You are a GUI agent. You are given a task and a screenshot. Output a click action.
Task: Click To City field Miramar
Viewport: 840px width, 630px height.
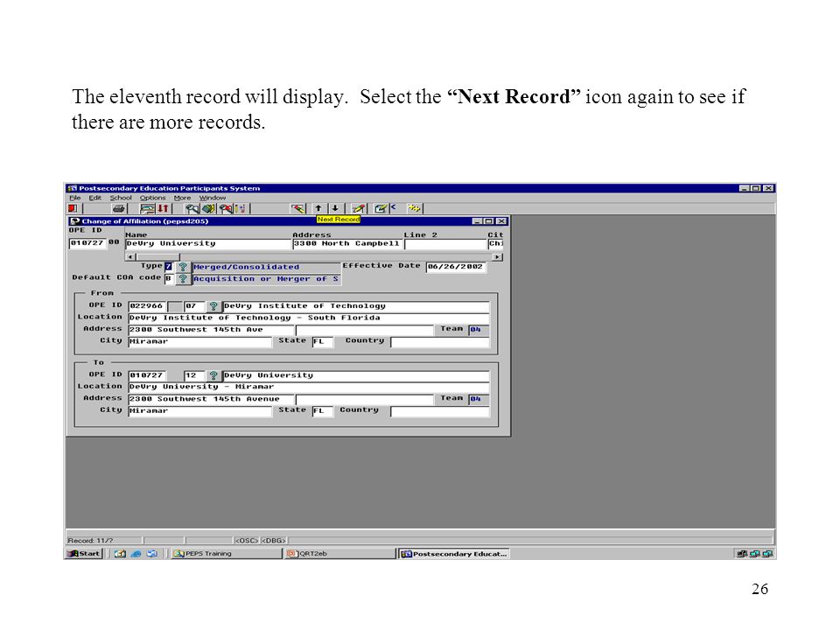(199, 411)
